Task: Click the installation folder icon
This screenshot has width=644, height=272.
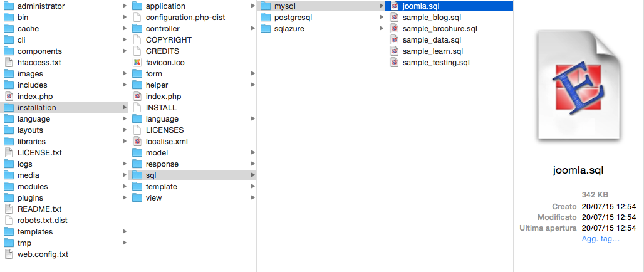Action: (9, 108)
